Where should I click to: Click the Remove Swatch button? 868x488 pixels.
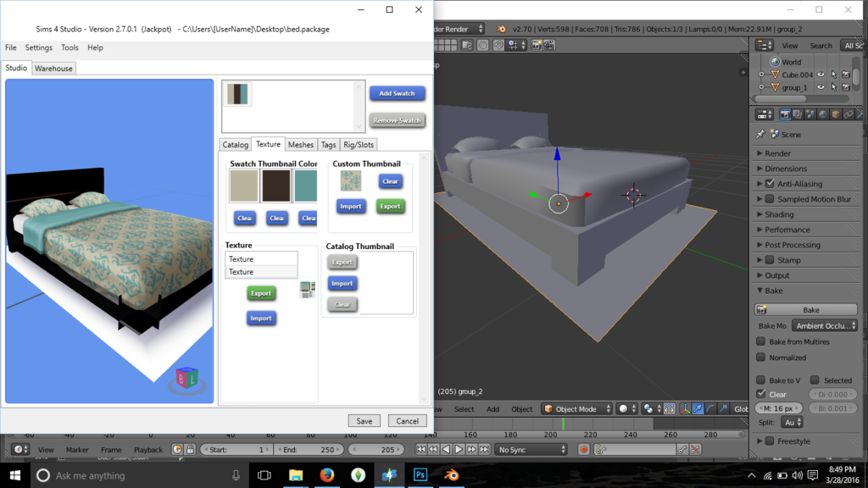[x=397, y=120]
